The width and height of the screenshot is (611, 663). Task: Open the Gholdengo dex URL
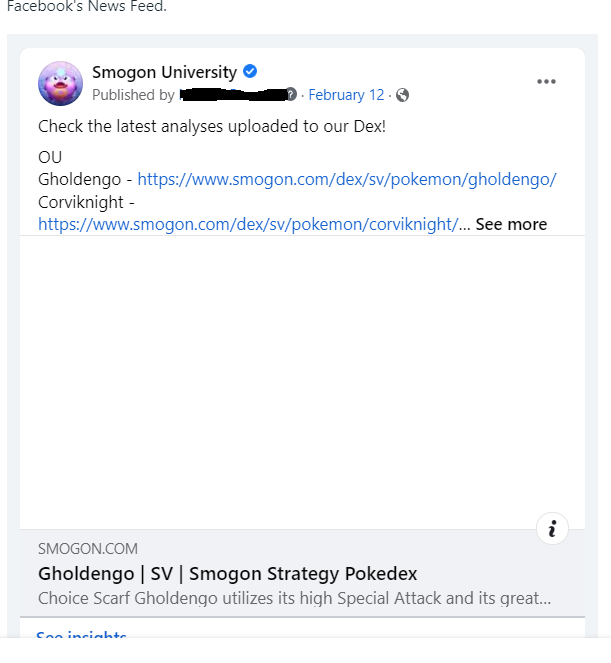tap(346, 180)
